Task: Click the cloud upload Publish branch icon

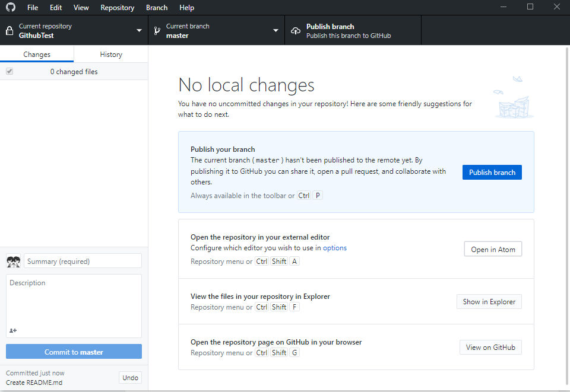Action: 295,31
